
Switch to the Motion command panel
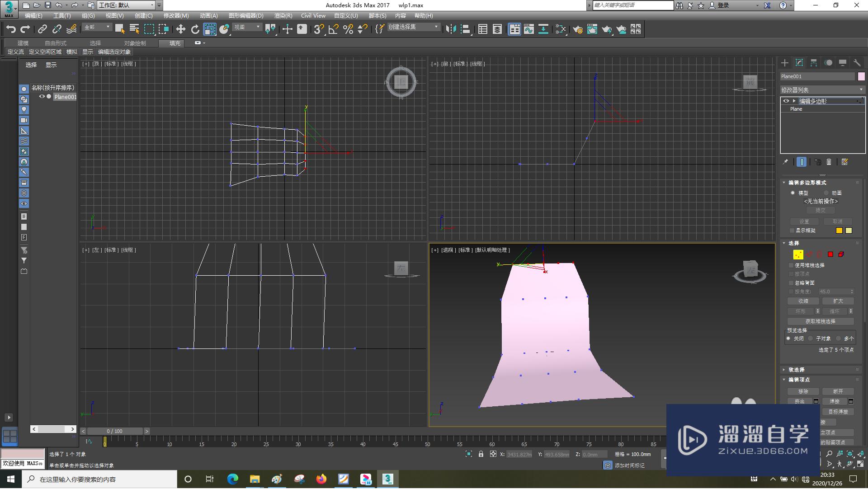tap(828, 63)
